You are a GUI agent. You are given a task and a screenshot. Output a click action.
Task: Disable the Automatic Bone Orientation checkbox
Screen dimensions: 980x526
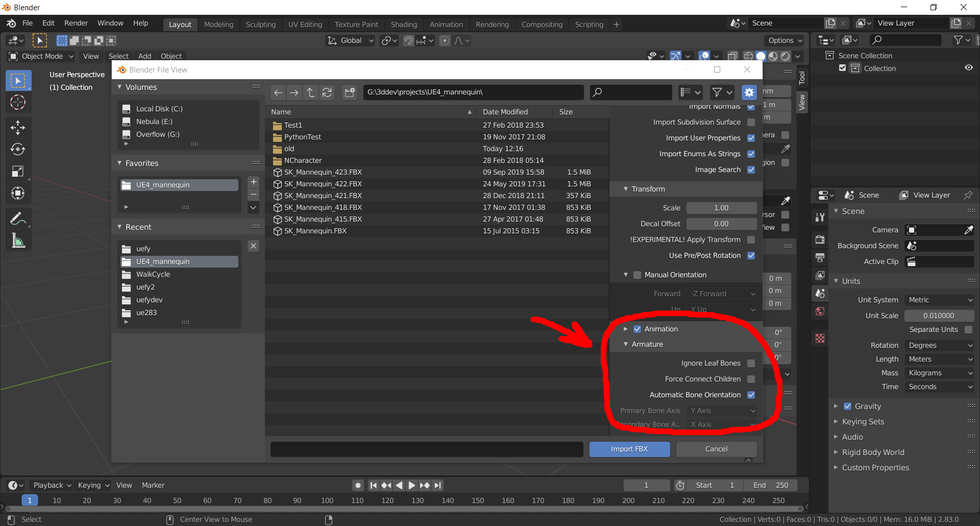[x=751, y=395]
